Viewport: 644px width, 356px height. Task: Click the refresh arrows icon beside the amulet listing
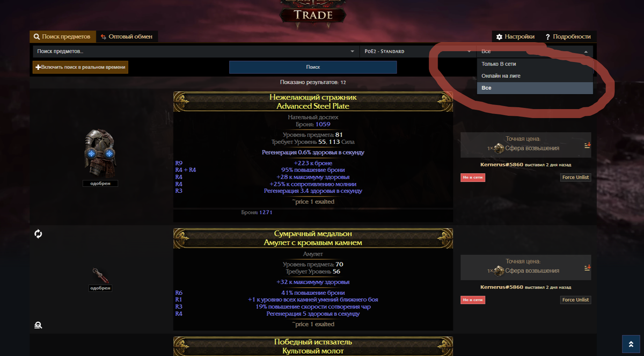click(x=38, y=234)
